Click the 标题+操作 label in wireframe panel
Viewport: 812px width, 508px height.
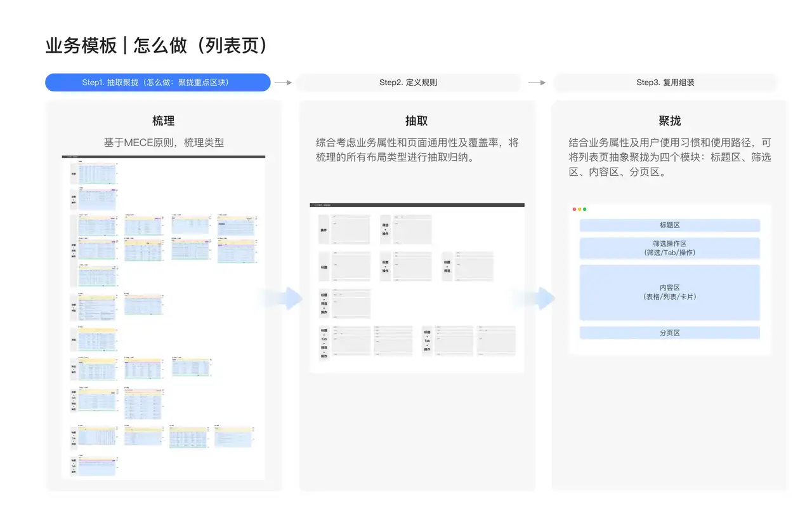[x=386, y=267]
